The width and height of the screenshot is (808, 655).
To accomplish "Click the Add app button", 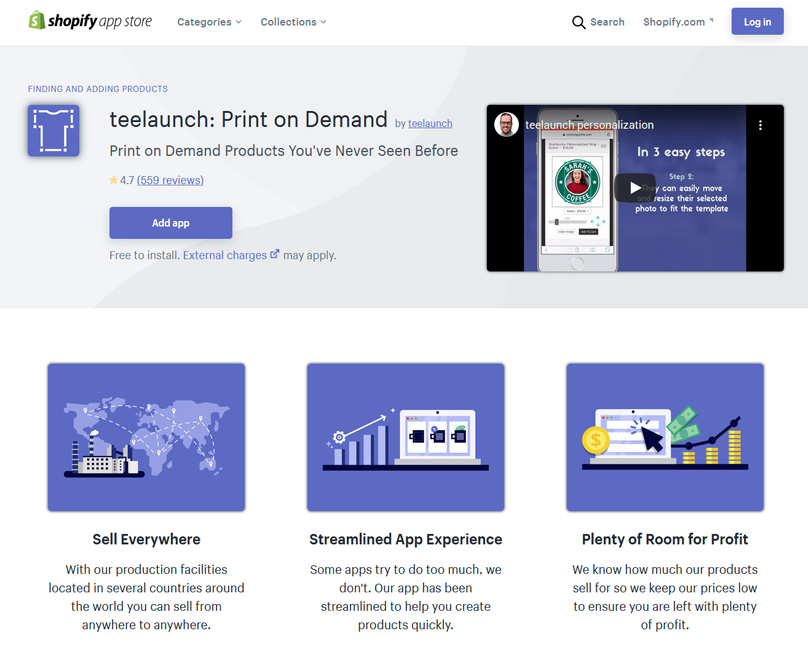I will coord(171,223).
